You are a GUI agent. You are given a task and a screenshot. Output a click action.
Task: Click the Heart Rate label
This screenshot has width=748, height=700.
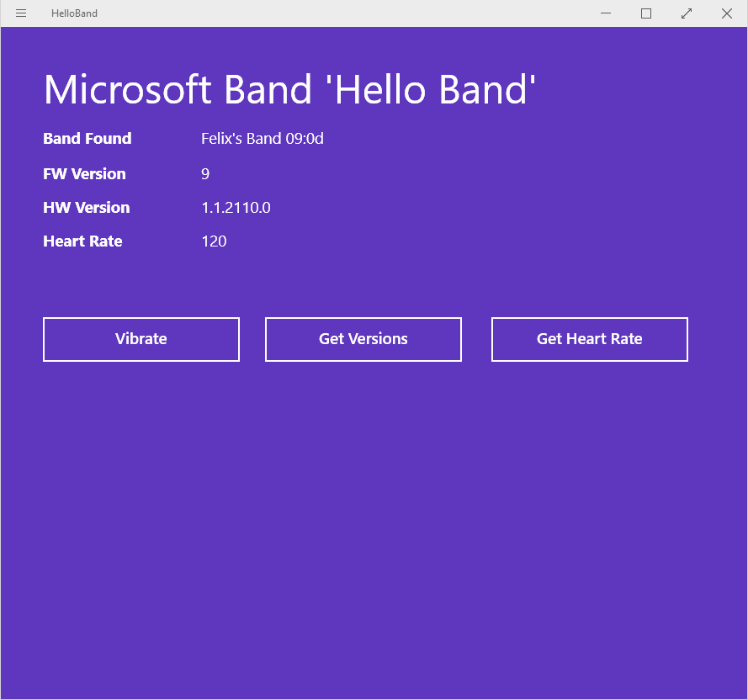82,241
